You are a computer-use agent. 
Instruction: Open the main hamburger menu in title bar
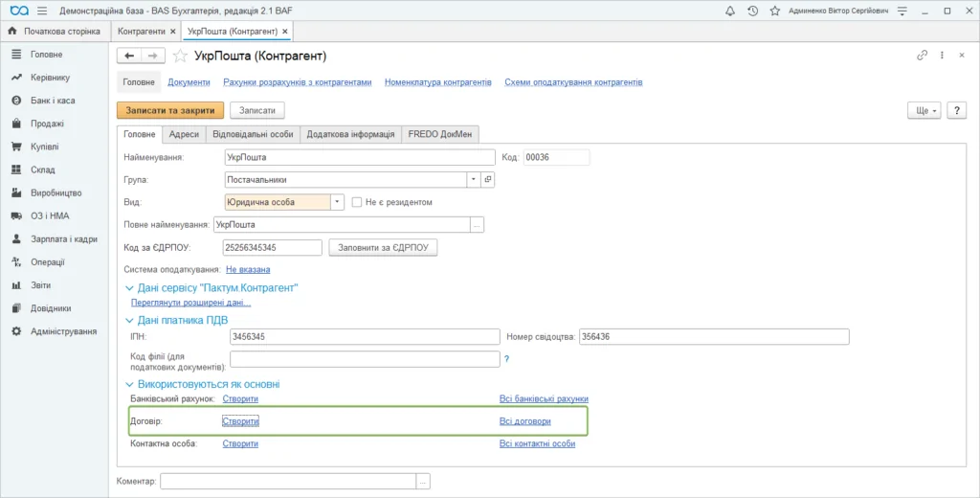point(42,11)
